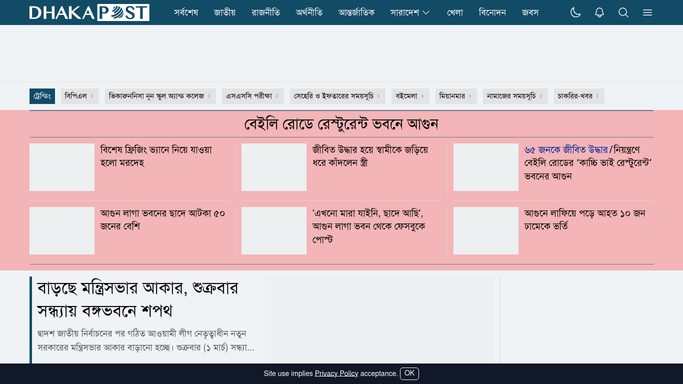The width and height of the screenshot is (683, 384).
Task: Click the Dhaka Post logo
Action: 89,12
